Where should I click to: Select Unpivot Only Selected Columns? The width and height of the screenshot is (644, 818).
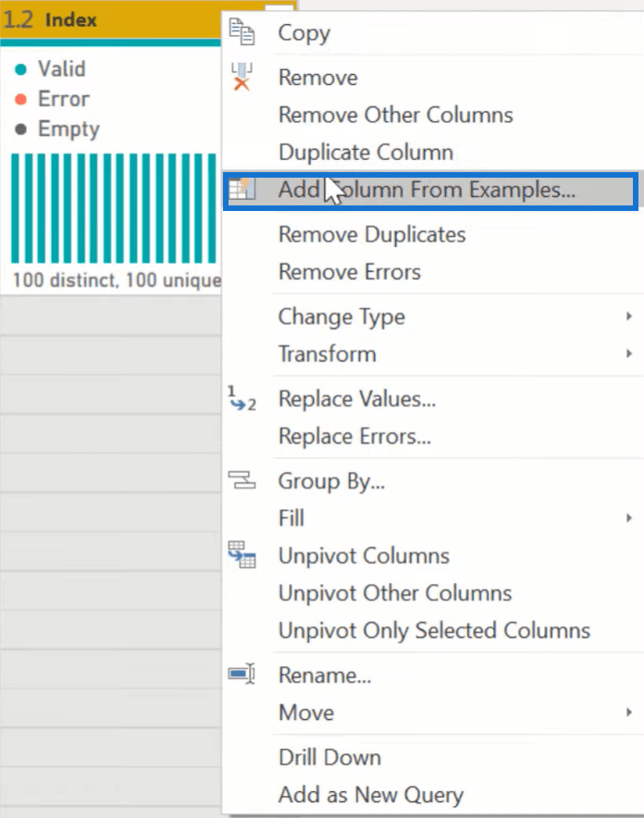pos(434,630)
